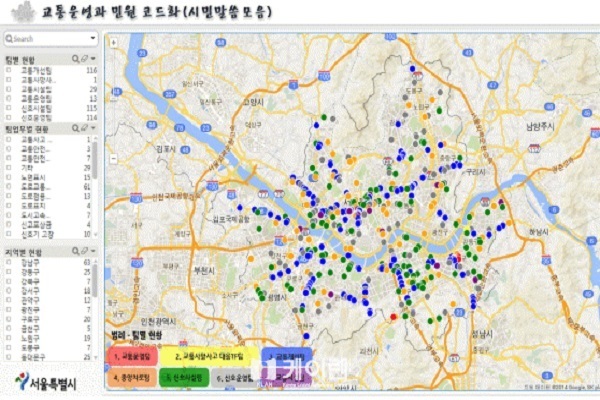
Task: Click eraser icon in 지역별 현황 header
Action: [x=84, y=251]
